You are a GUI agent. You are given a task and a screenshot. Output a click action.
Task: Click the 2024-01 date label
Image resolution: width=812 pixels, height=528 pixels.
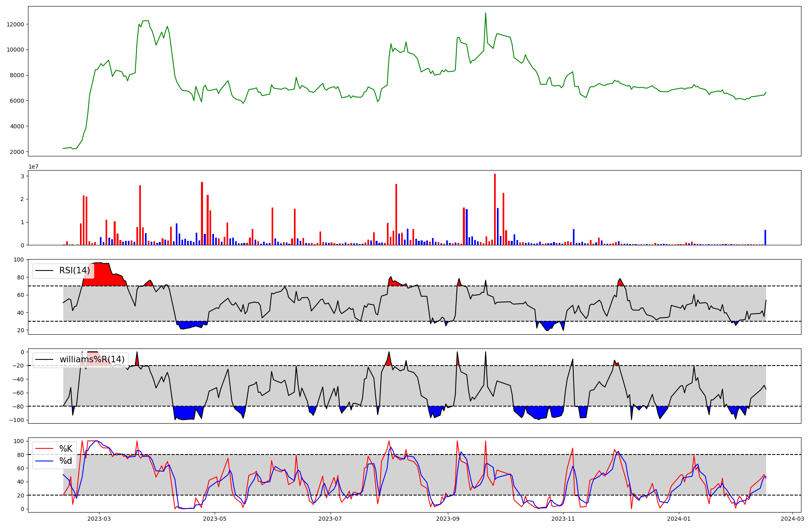click(679, 519)
